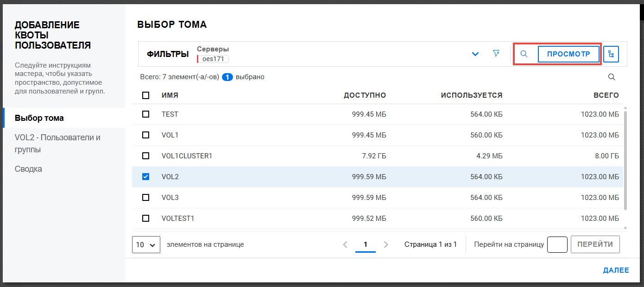Open VOL2 - Пользователи и группы step

tap(57, 143)
